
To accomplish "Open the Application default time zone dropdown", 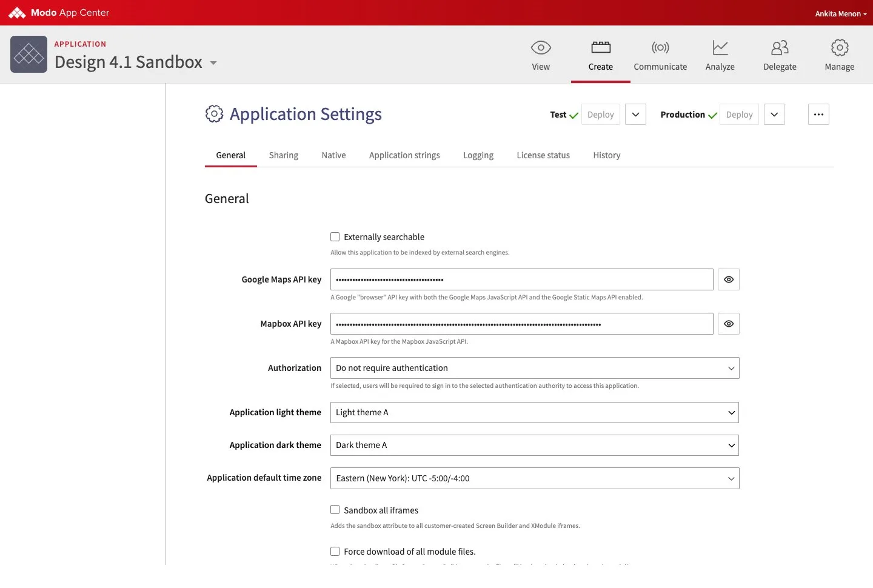I will click(535, 478).
